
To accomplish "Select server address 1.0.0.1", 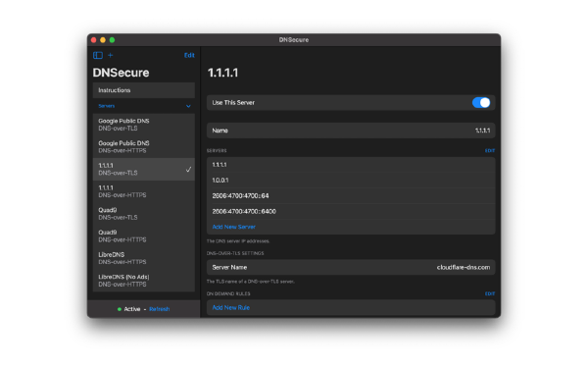I will [351, 181].
